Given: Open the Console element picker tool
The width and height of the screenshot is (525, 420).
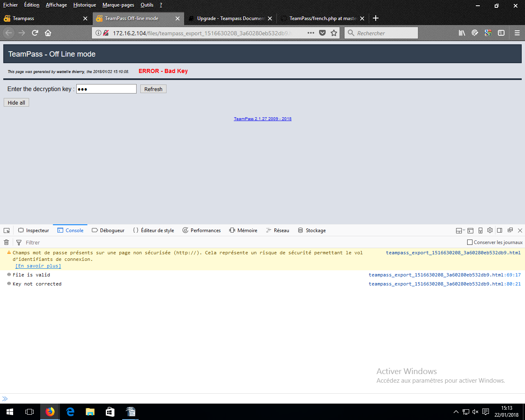Looking at the screenshot, I should coord(7,230).
